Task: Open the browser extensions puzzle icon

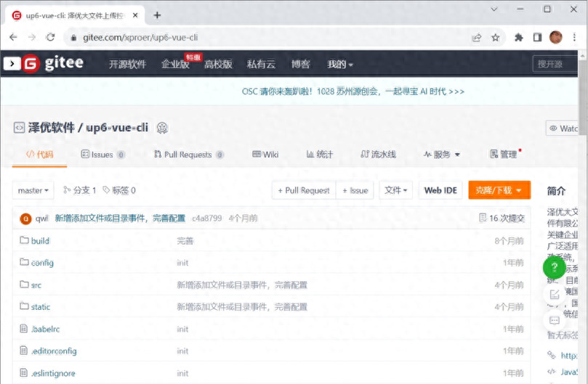Action: [519, 38]
